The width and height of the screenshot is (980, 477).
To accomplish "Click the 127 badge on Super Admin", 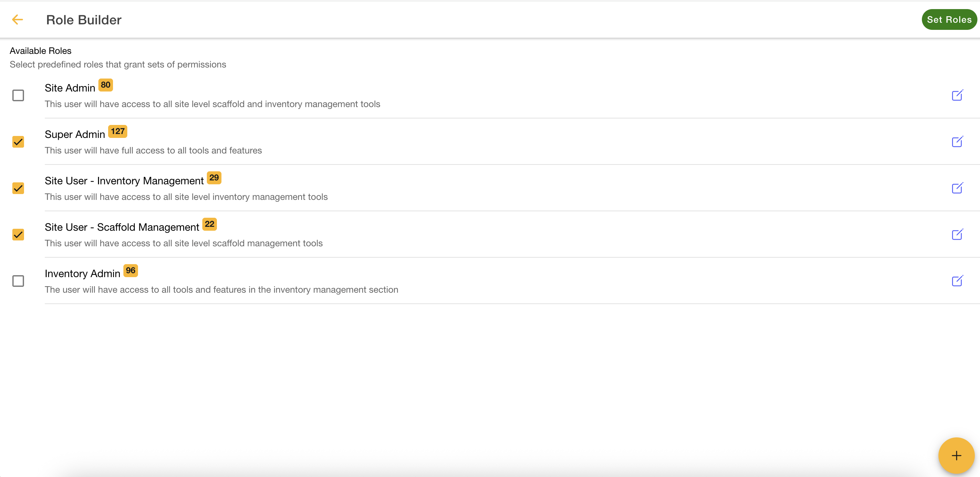I will (118, 131).
